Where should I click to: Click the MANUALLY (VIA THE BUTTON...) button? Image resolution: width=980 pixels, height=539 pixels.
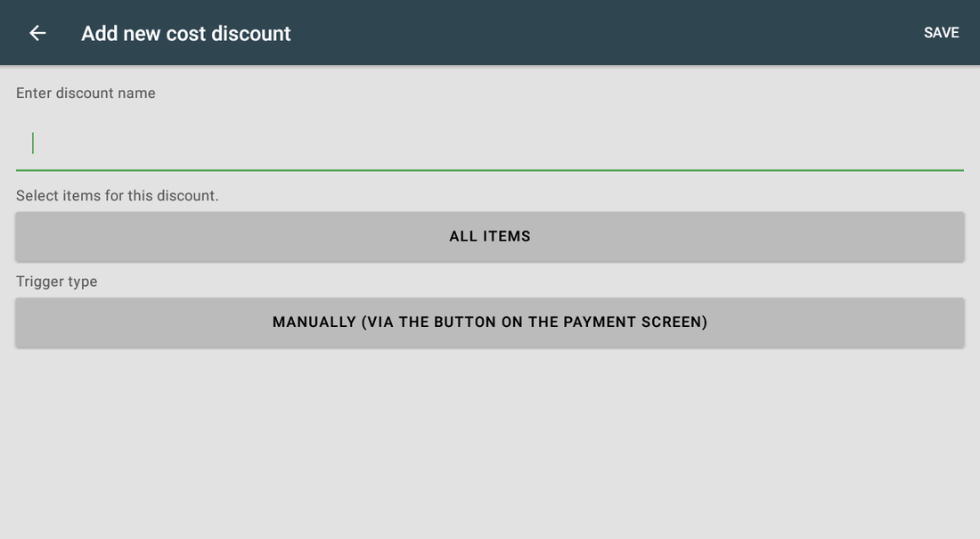489,322
